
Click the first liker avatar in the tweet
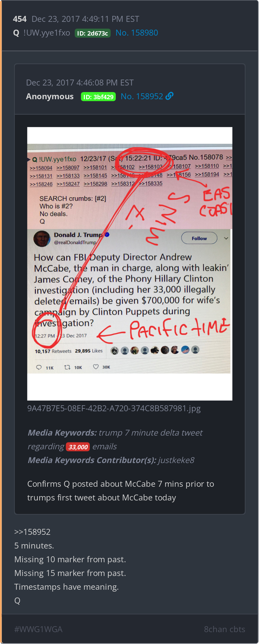(115, 351)
